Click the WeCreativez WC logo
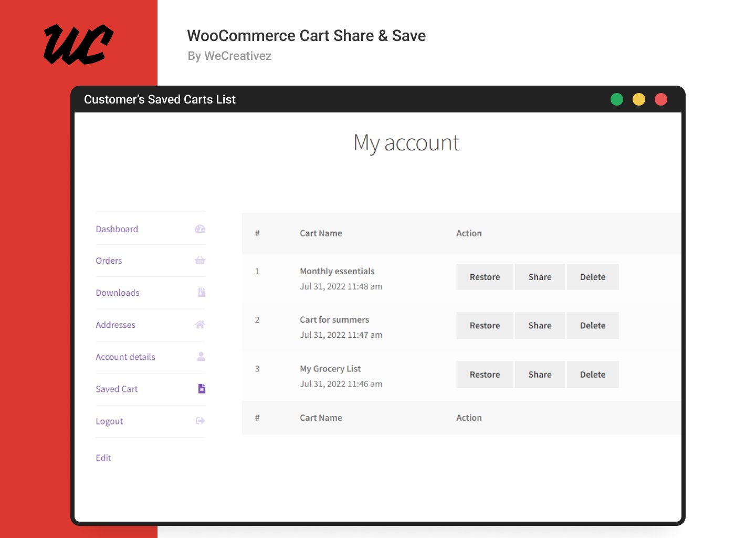The width and height of the screenshot is (756, 538). (x=78, y=44)
